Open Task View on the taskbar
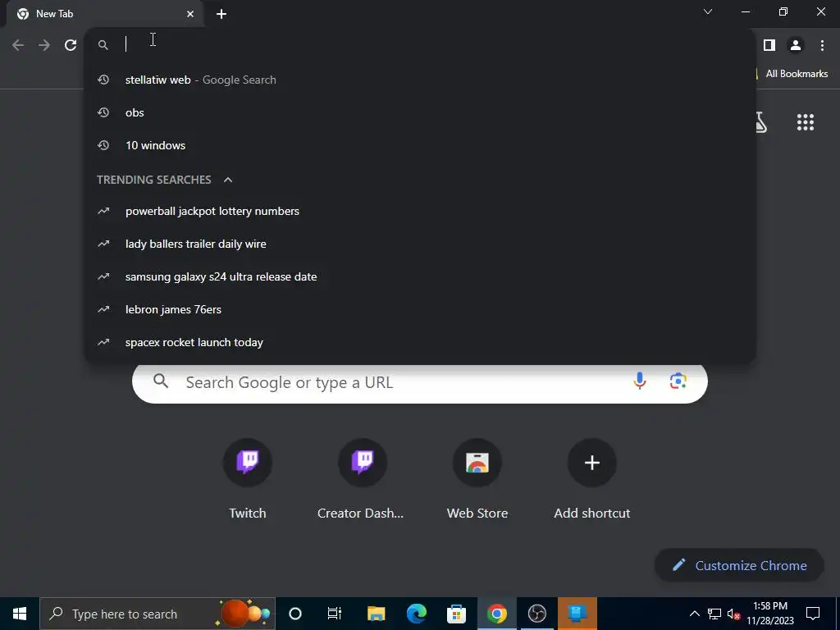The image size is (840, 630). tap(335, 614)
